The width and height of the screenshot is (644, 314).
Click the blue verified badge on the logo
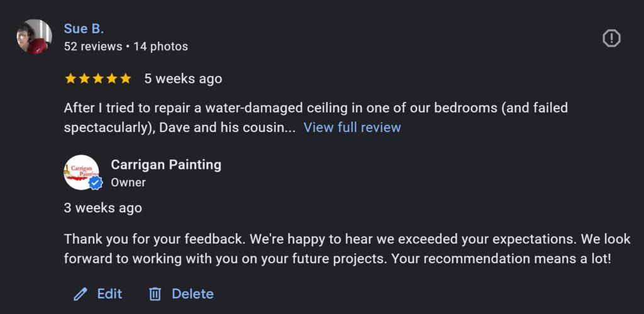point(96,183)
